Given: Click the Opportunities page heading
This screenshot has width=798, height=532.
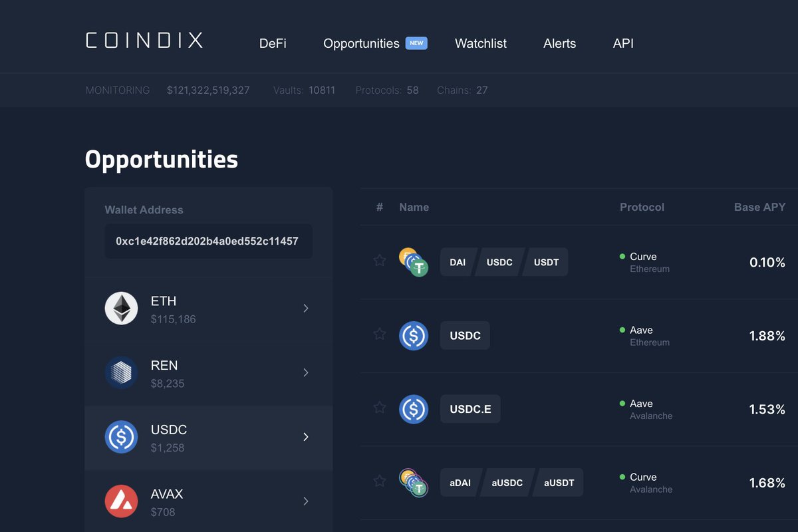Looking at the screenshot, I should 162,160.
